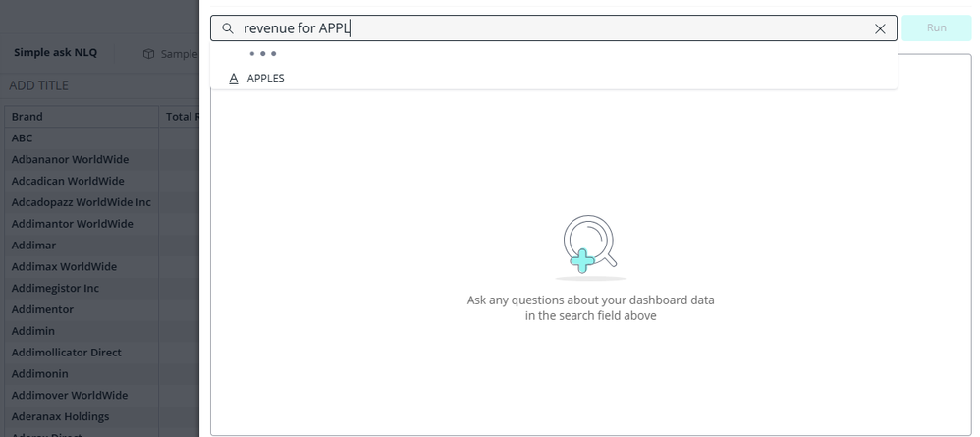Click the Sample data cube icon

(x=149, y=54)
